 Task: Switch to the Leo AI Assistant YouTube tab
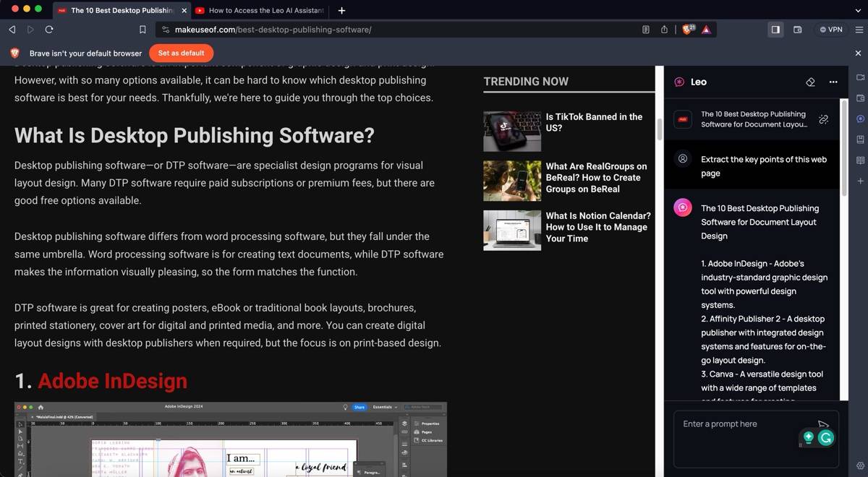point(259,10)
